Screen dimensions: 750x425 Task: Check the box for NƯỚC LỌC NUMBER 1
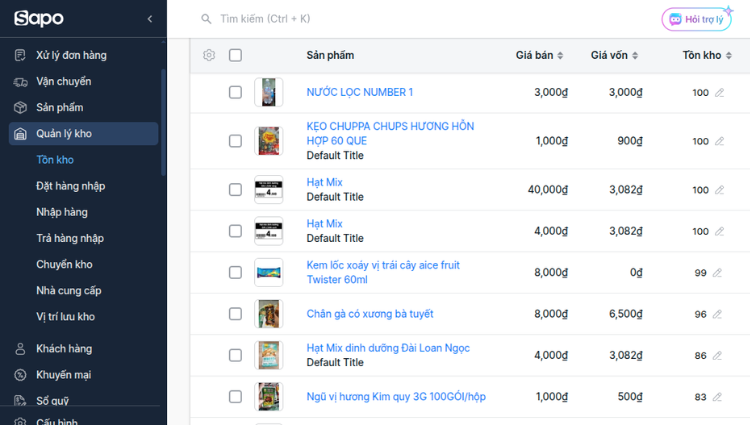pos(235,92)
